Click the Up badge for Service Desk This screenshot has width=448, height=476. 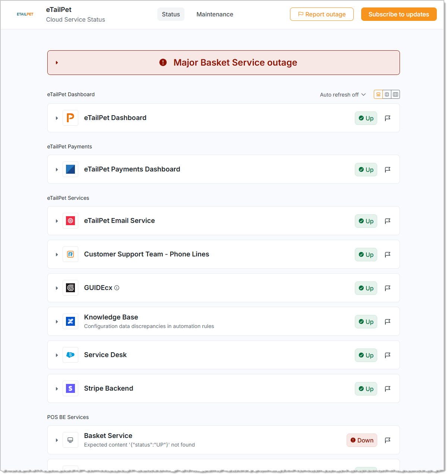[366, 355]
